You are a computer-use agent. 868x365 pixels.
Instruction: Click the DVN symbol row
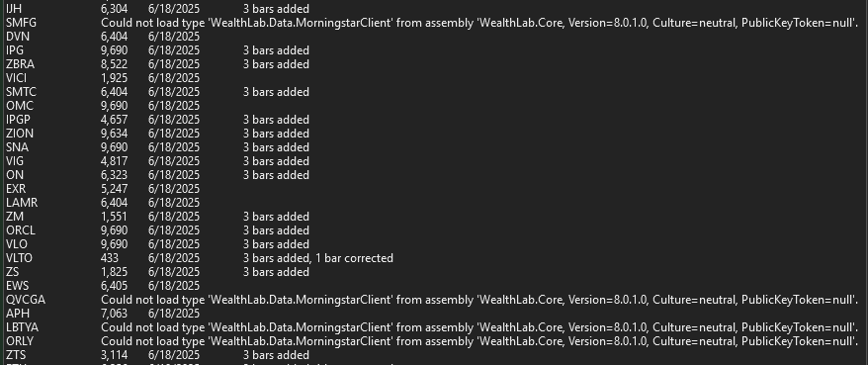(434, 37)
